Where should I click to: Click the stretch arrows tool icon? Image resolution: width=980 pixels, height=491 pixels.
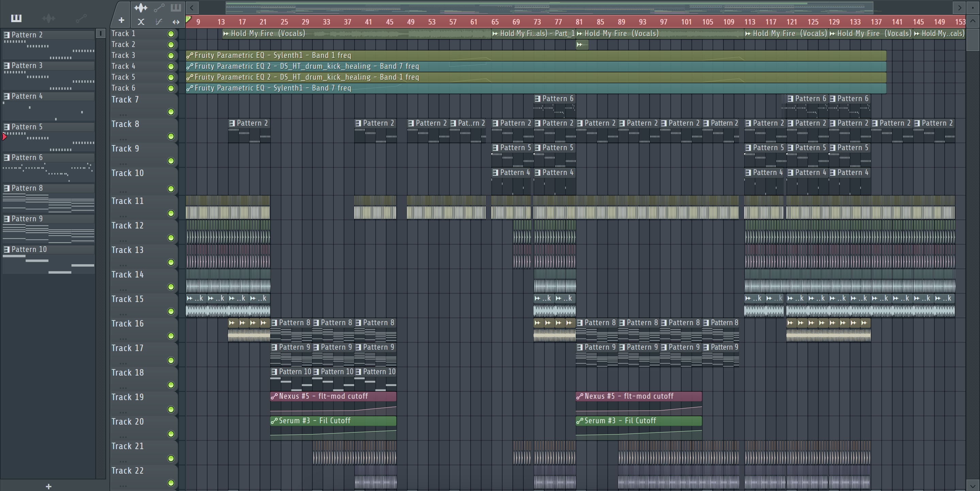[176, 22]
